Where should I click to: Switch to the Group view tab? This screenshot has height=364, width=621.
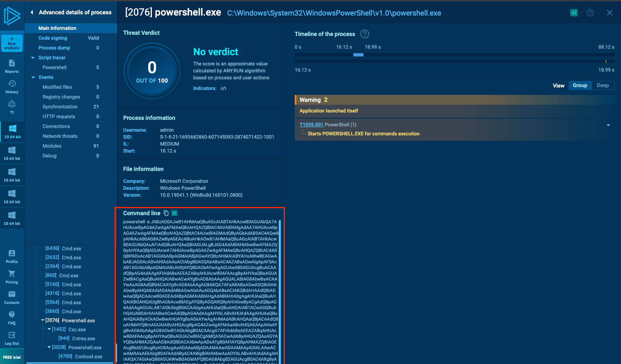point(580,85)
